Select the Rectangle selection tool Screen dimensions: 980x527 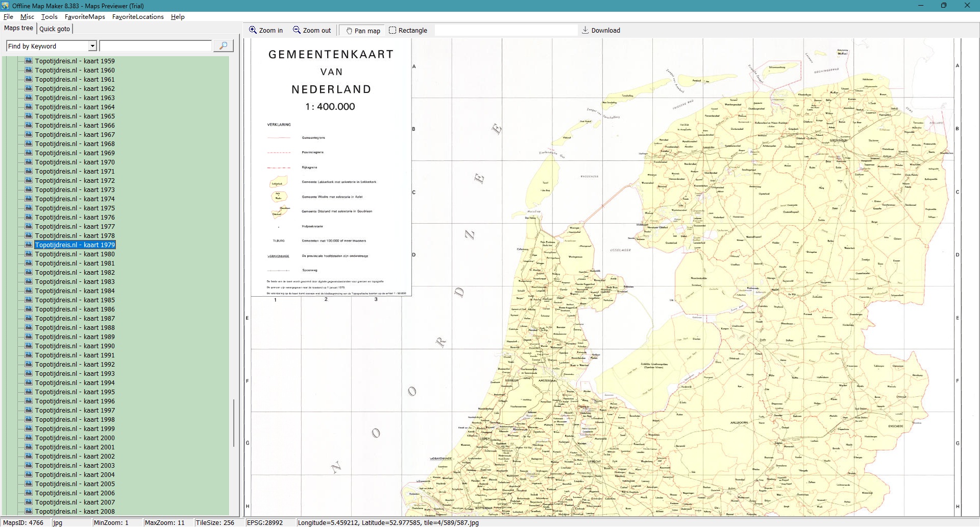pos(393,30)
